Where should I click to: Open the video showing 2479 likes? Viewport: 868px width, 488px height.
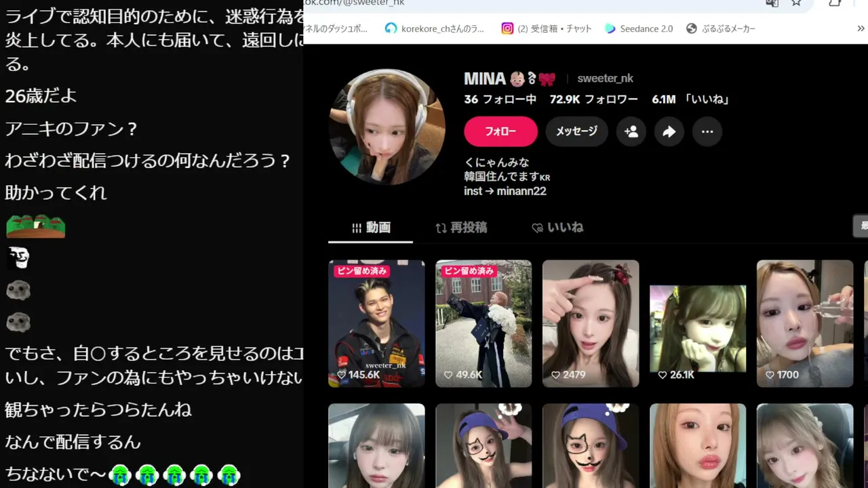coord(591,323)
